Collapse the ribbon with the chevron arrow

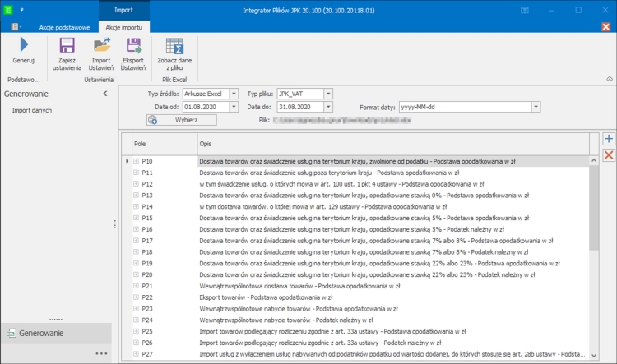(x=609, y=79)
